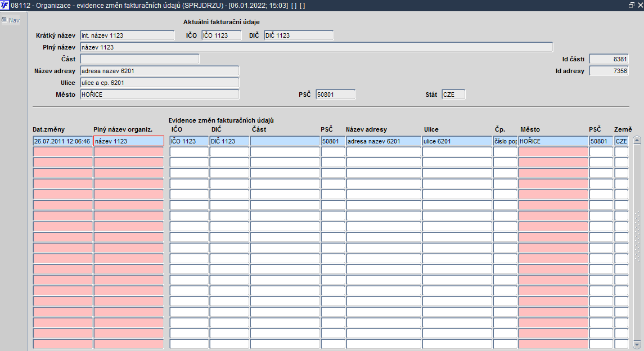
Task: Click the Plný název field in header
Action: click(316, 47)
